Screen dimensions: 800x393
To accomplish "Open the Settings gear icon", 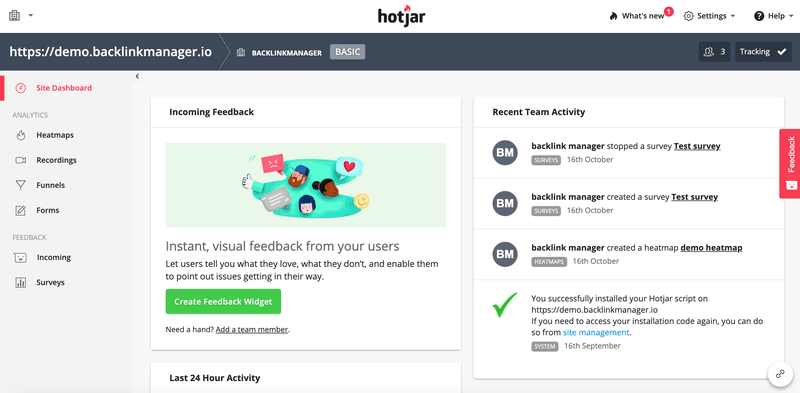I will pyautogui.click(x=688, y=16).
